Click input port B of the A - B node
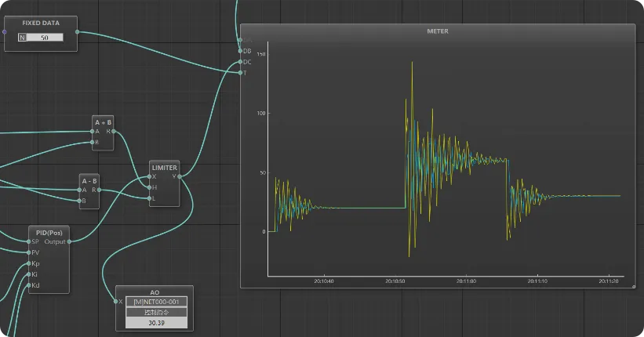Image resolution: width=644 pixels, height=337 pixels. 79,201
